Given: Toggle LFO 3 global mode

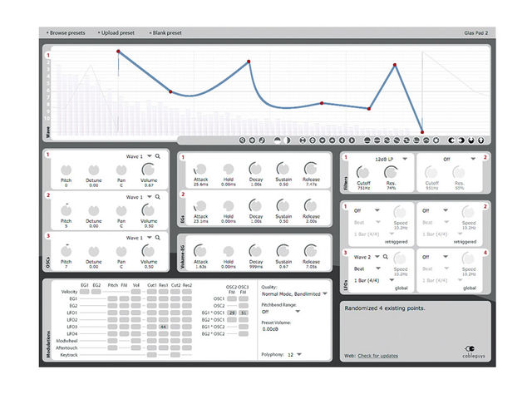Looking at the screenshot, I should (x=401, y=288).
